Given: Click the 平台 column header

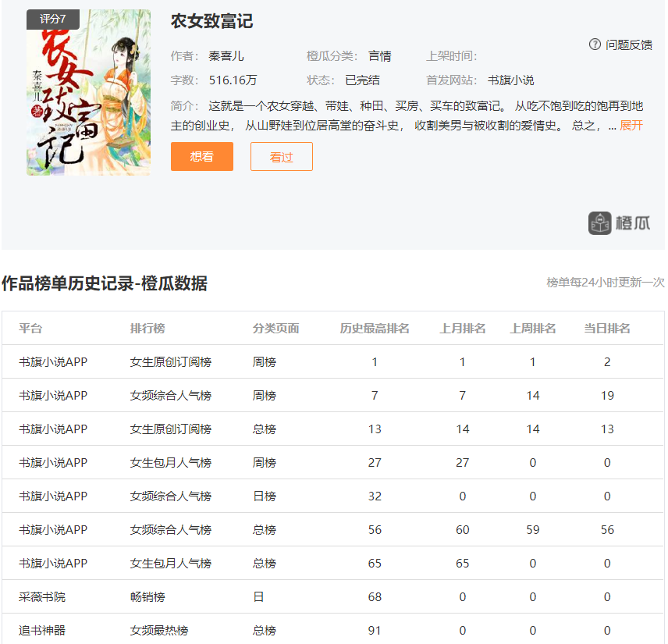Looking at the screenshot, I should tap(30, 328).
